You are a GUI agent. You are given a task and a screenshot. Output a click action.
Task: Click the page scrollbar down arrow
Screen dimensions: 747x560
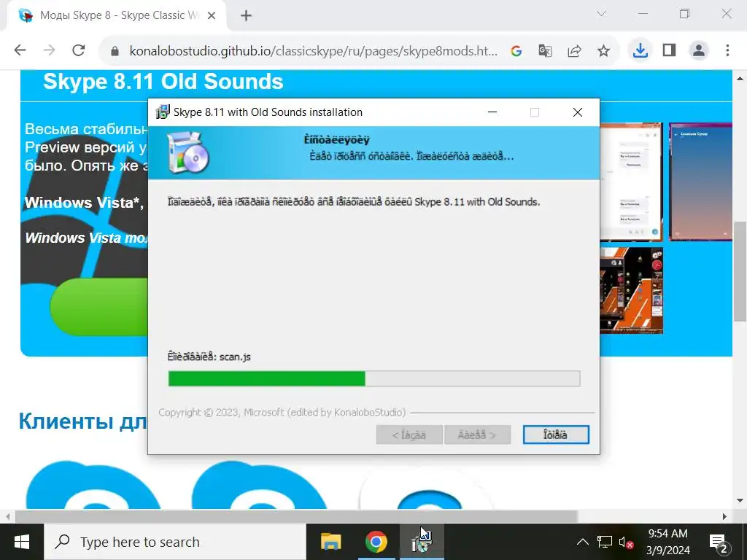pos(740,501)
